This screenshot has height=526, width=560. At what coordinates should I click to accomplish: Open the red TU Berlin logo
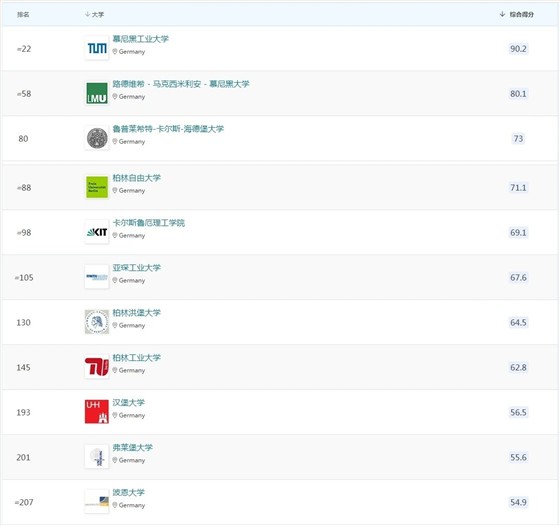coord(97,367)
